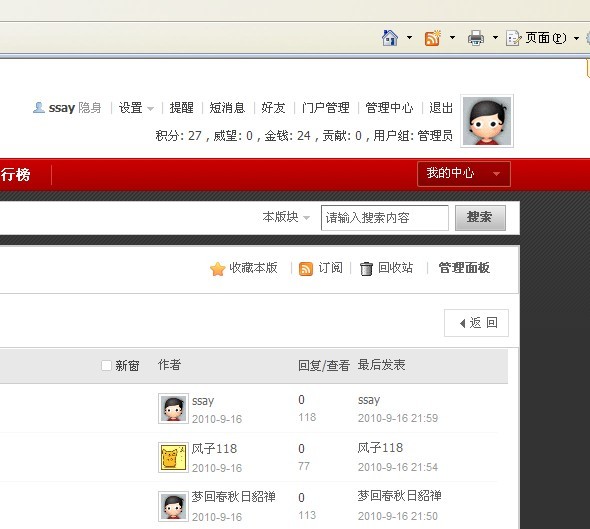
Task: Open the 页面(P) menu dropdown arrow
Action: pos(576,38)
